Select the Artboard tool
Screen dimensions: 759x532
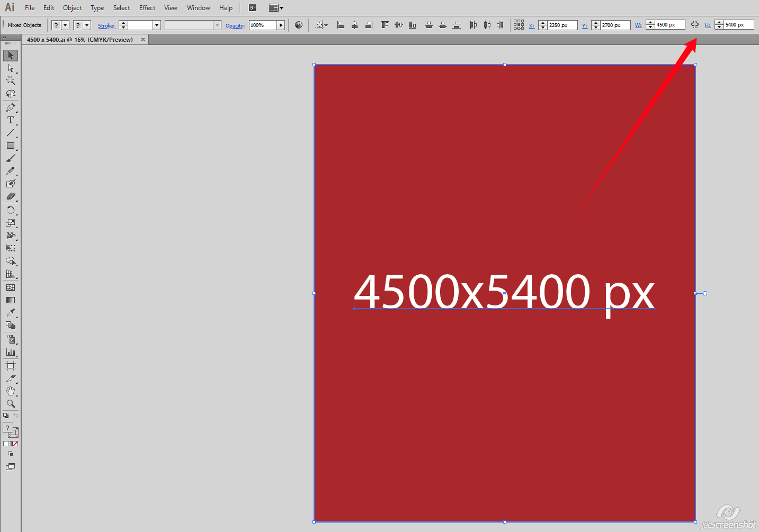(11, 366)
